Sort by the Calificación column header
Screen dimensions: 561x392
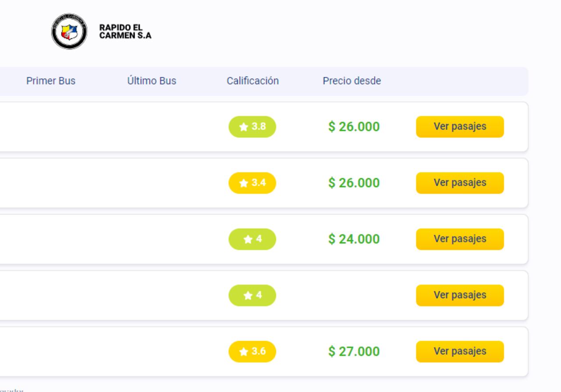(252, 81)
